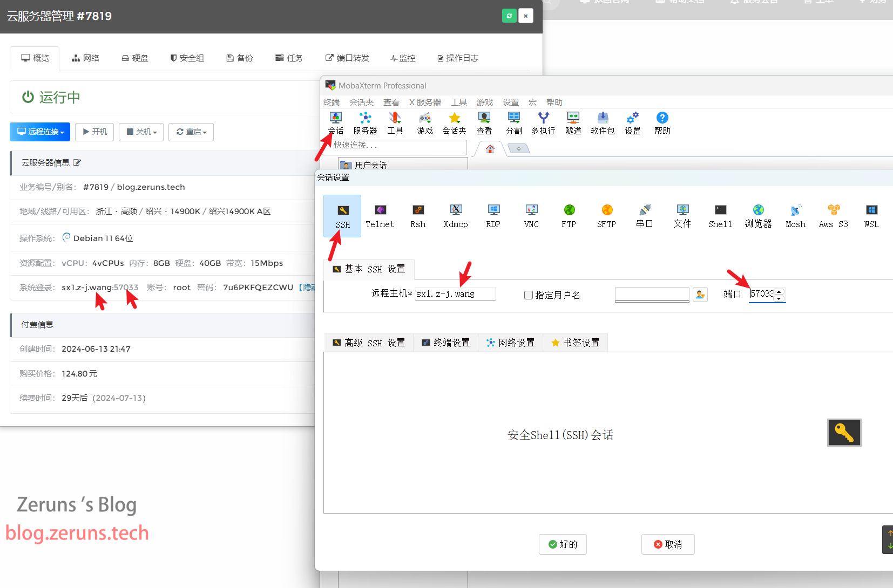Viewport: 893px width, 588px height.
Task: Open the 终端 menu in MobaXterm
Action: tap(332, 102)
